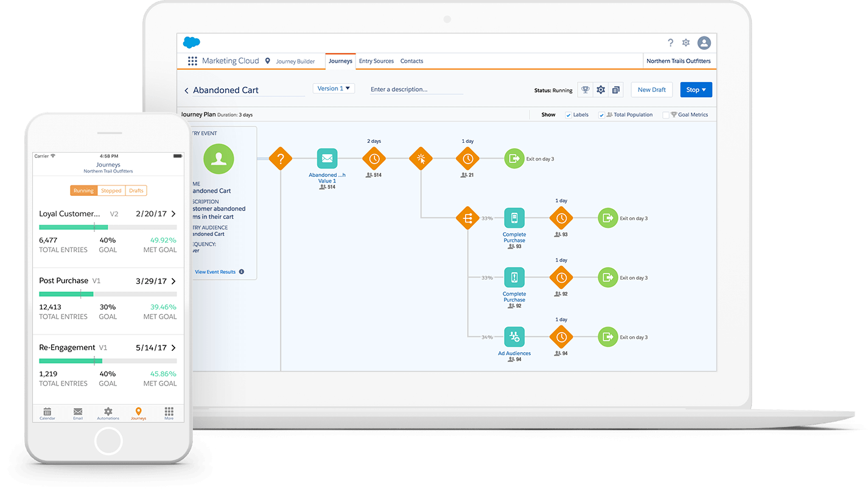
Task: Enable the Goal Metrics checkbox
Action: pyautogui.click(x=666, y=115)
